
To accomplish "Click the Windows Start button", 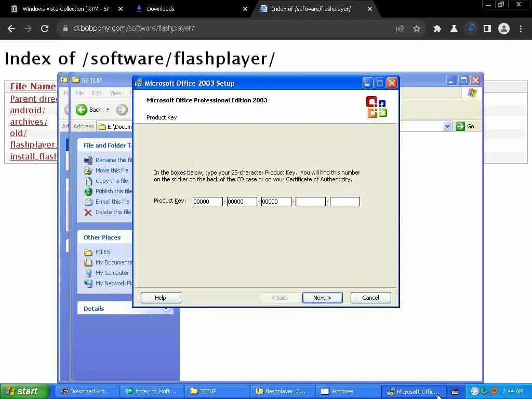I will (x=24, y=391).
